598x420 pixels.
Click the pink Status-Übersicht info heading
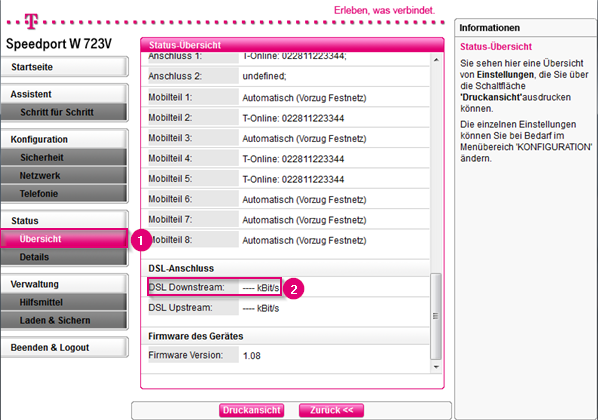point(496,47)
